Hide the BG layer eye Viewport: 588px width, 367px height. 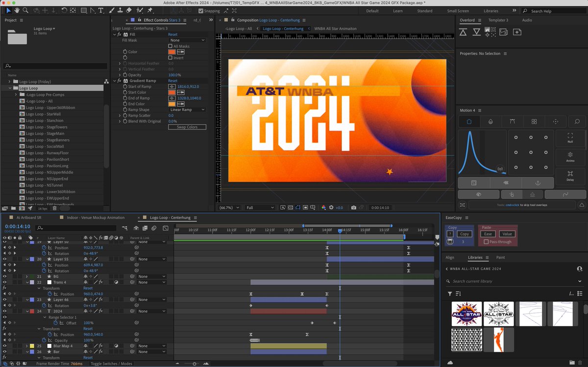pos(5,276)
